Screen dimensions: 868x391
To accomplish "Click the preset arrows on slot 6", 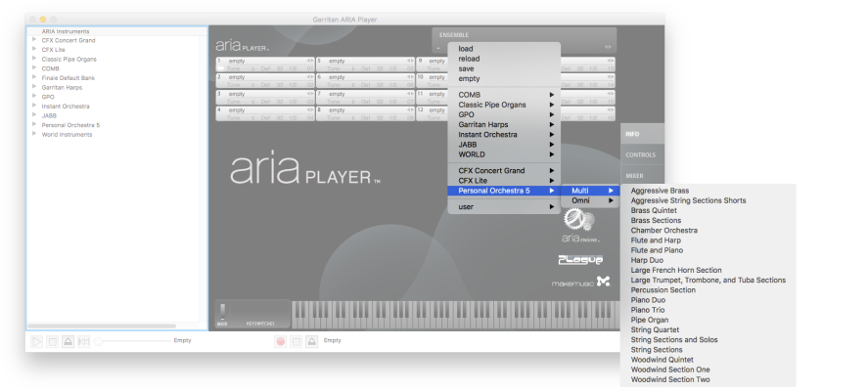I will 410,77.
